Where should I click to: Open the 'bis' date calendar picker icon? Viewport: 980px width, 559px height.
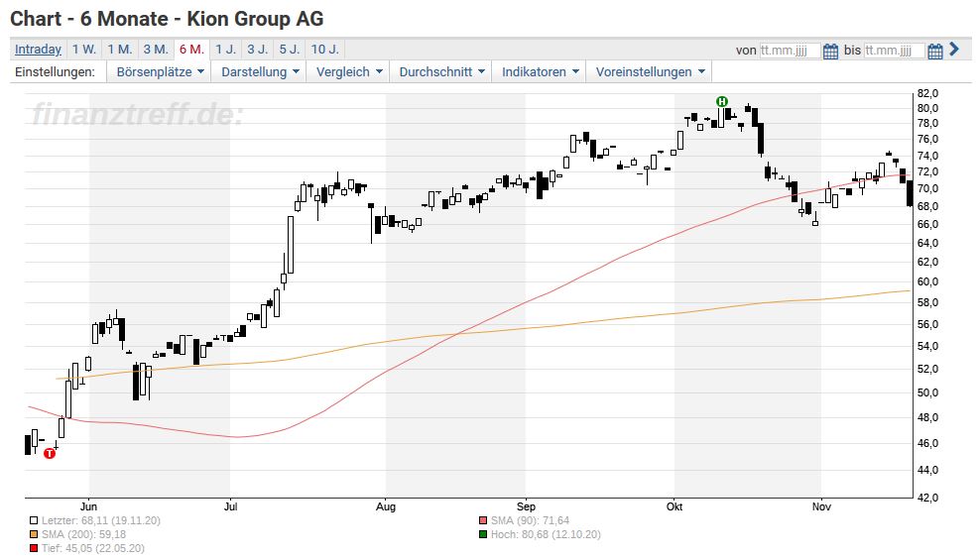[935, 51]
